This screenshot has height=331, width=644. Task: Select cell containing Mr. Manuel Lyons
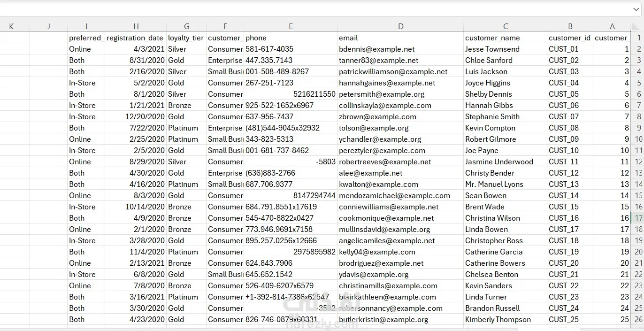tap(506, 185)
